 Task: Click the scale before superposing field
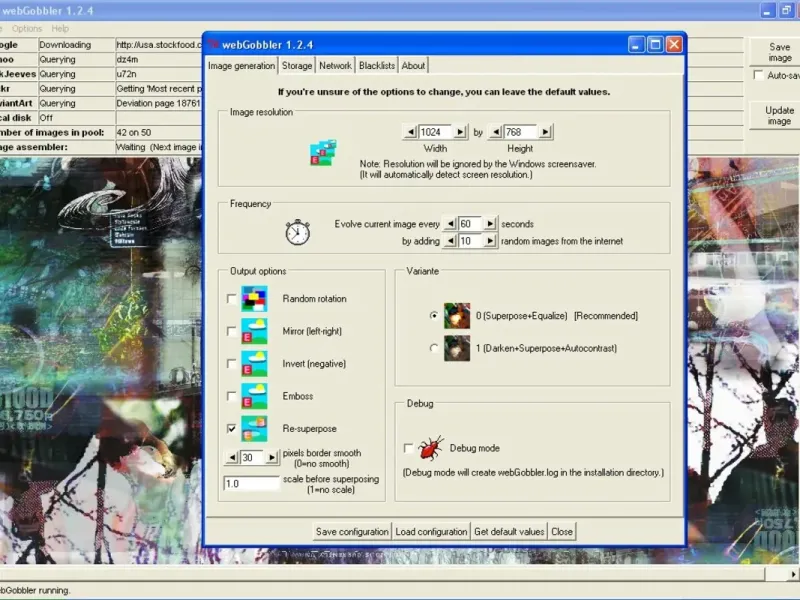pos(251,483)
